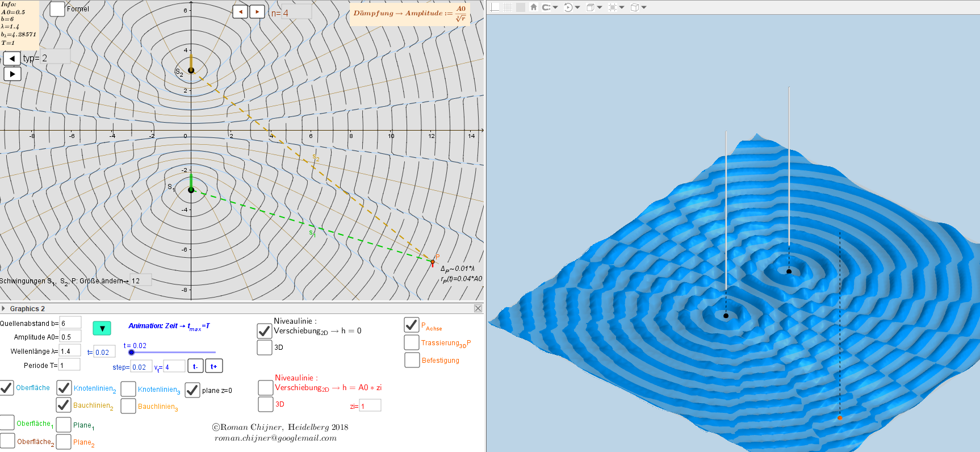The width and height of the screenshot is (980, 452).
Task: Click the step= input field
Action: (141, 367)
